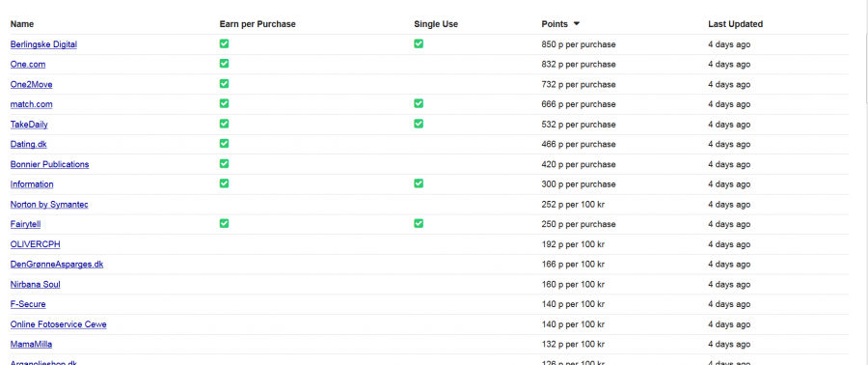Open the One2Move link
The height and width of the screenshot is (365, 868).
coord(32,84)
